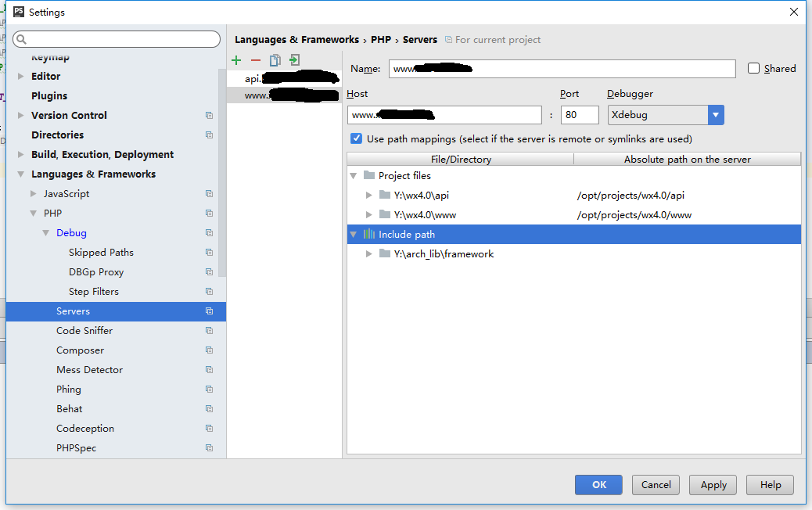Open Mess Detector settings

coord(90,370)
